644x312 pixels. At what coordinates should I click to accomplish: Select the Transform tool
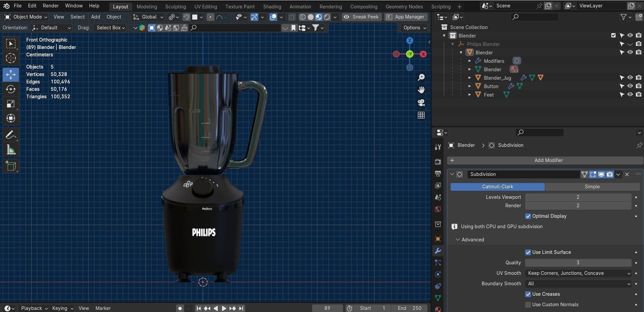pyautogui.click(x=11, y=119)
